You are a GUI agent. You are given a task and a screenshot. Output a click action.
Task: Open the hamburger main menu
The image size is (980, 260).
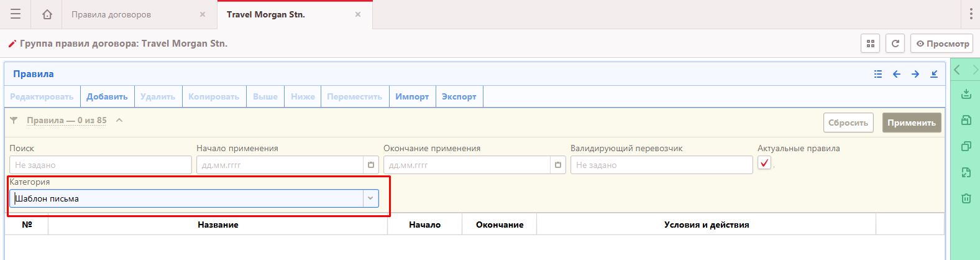(x=16, y=14)
